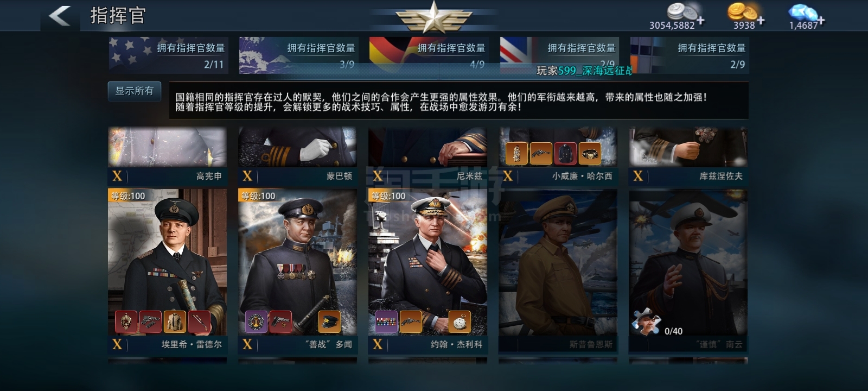Viewport: 868px width, 391px height.
Task: Open the locked 斯普鲁恩斯 commander card
Action: click(x=558, y=270)
